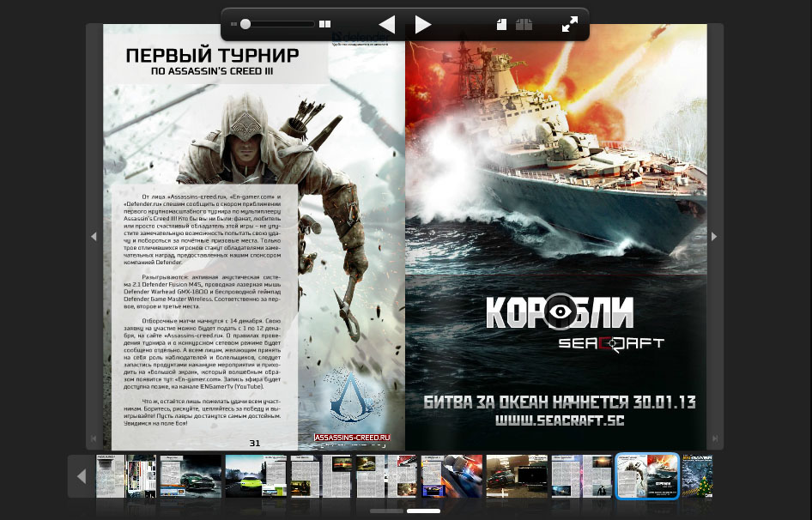Open the first thumbnail in the strip
Viewport: 812px width, 520px height.
(x=126, y=476)
